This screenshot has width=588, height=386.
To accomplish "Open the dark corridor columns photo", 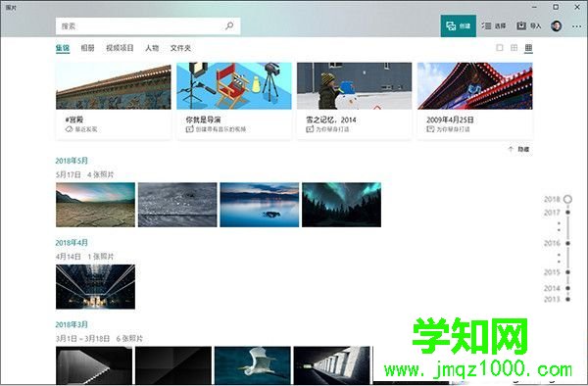I will [x=332, y=365].
